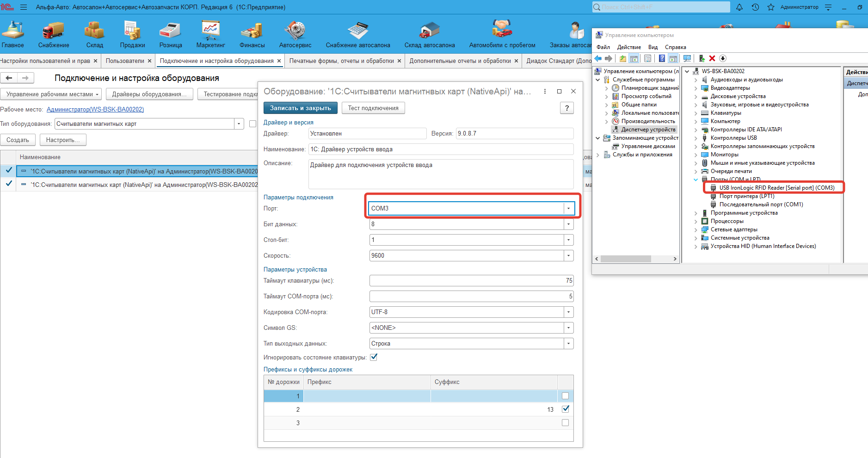Click the Создать button
Viewport: 868px width, 458px height.
click(x=18, y=140)
